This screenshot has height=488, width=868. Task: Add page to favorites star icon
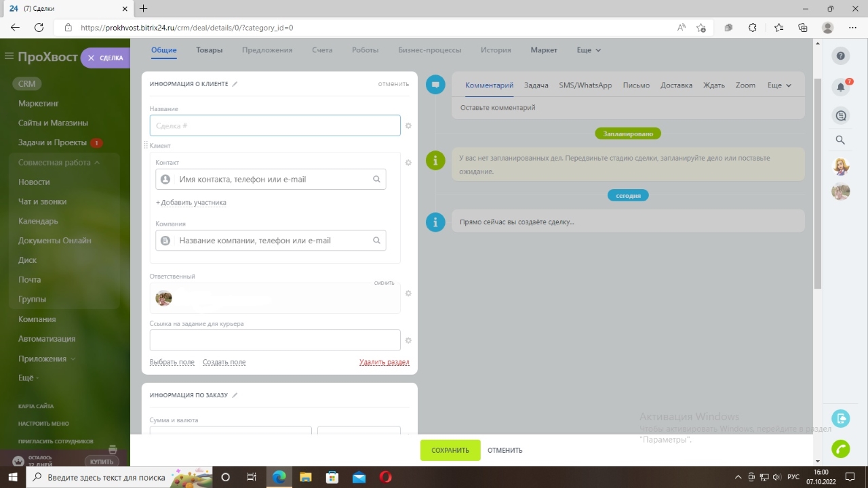(x=701, y=28)
